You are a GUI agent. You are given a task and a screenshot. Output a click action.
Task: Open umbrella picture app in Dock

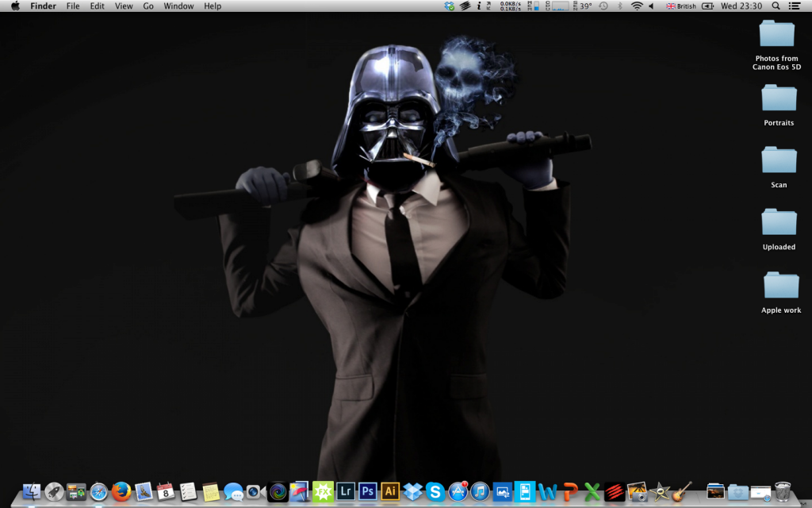coord(300,491)
